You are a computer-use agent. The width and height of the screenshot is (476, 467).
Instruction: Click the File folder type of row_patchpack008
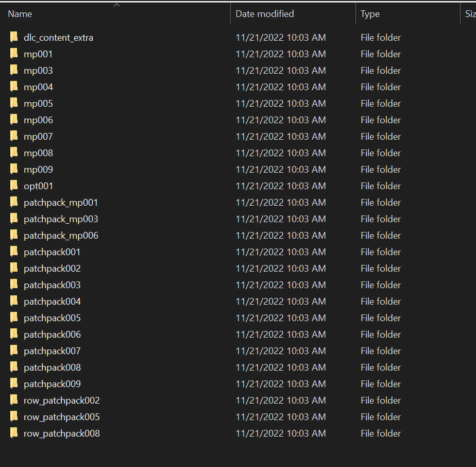[x=381, y=433]
